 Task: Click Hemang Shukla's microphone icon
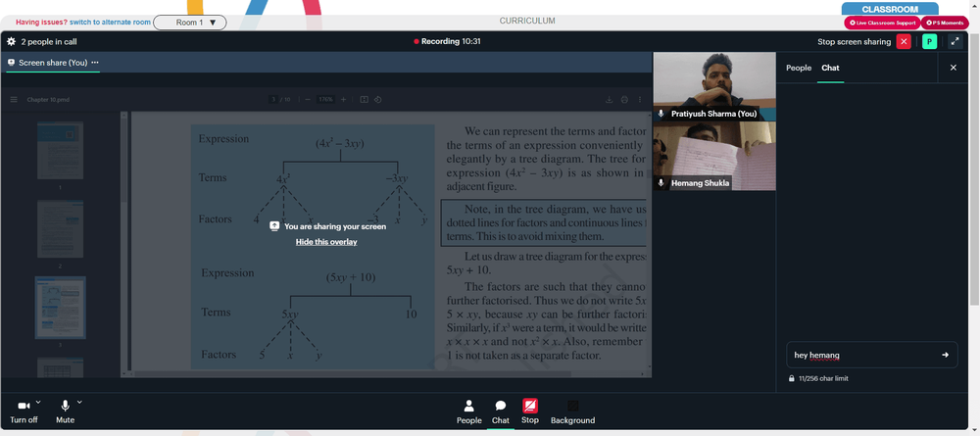[x=661, y=183]
